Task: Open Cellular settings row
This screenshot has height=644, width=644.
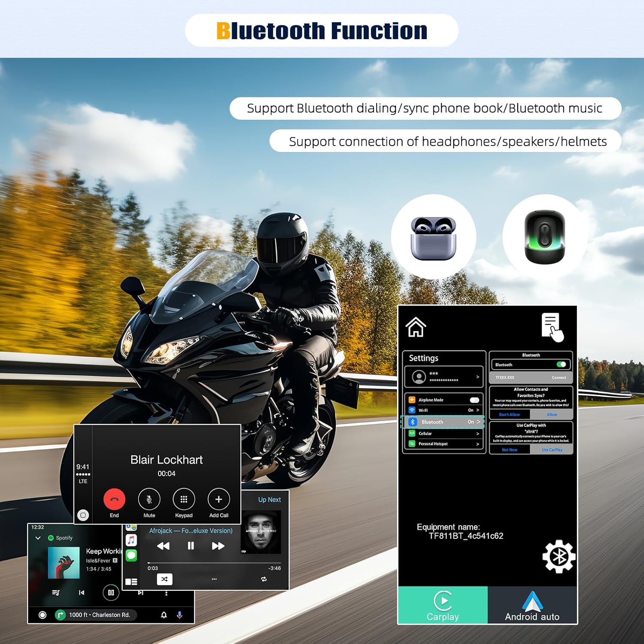Action: tap(444, 434)
